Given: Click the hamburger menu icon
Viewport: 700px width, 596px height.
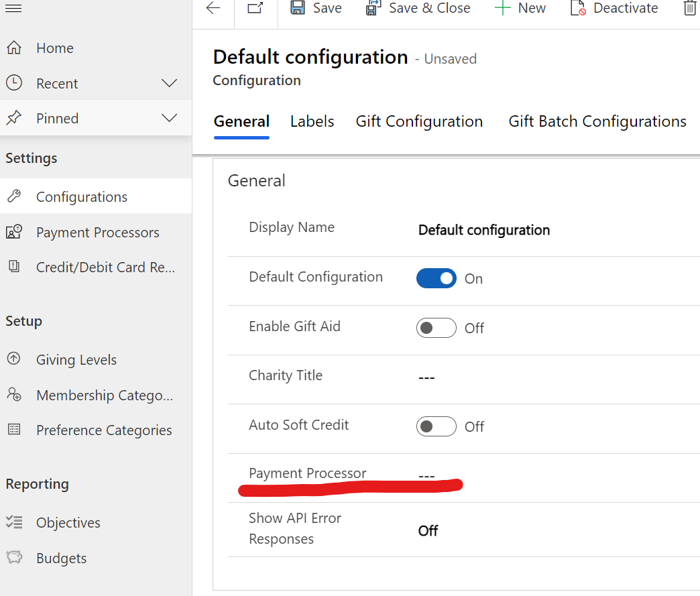Looking at the screenshot, I should [x=13, y=8].
